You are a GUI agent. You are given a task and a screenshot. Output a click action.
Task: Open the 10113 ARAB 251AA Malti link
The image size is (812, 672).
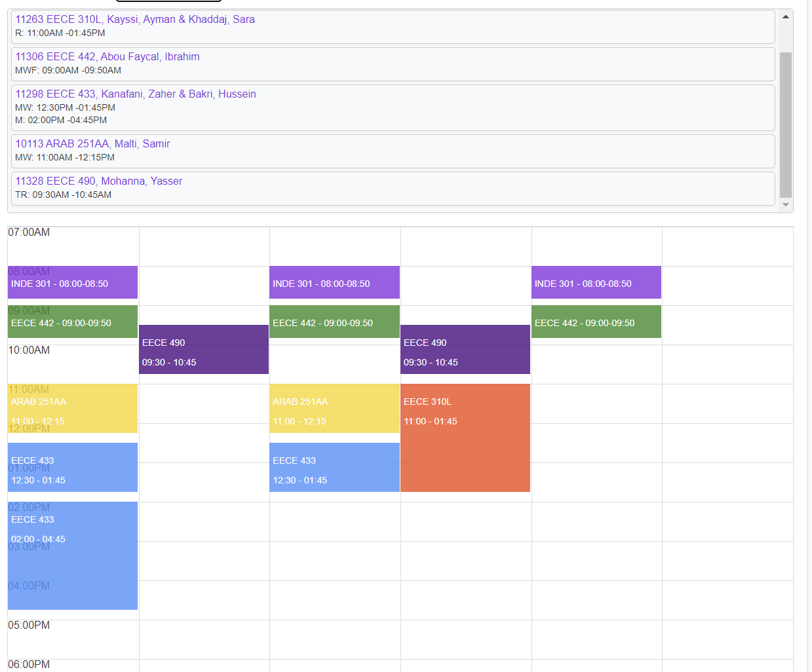[92, 144]
